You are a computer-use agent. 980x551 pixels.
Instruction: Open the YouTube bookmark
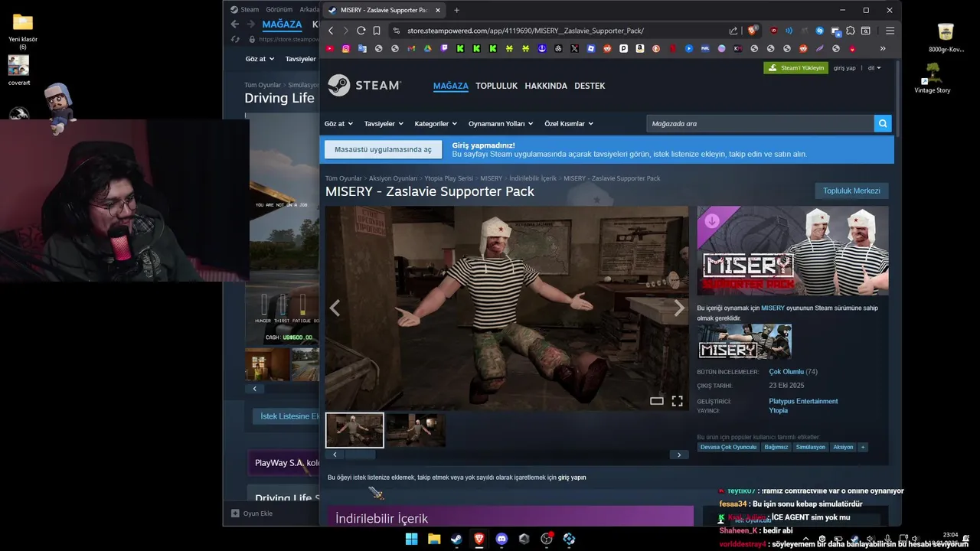click(330, 48)
